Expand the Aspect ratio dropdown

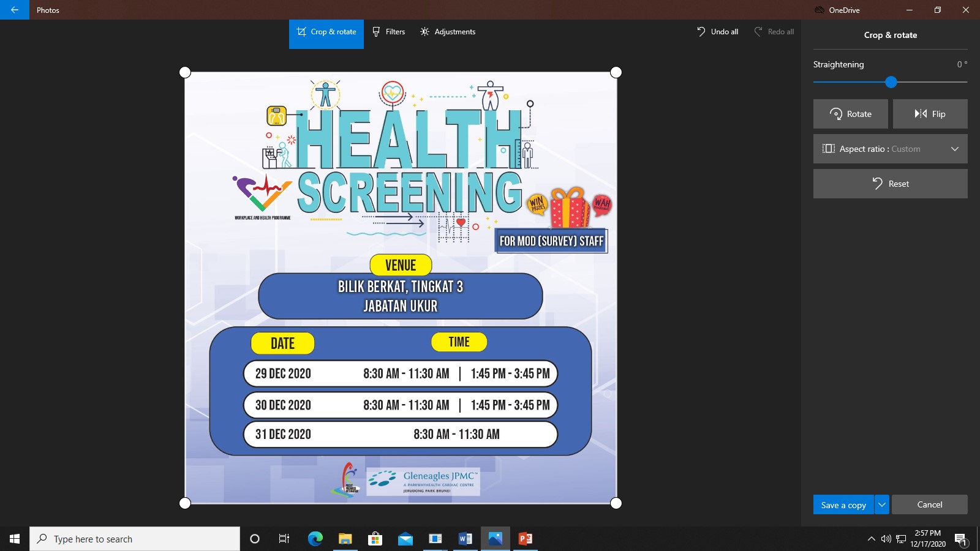coord(891,149)
